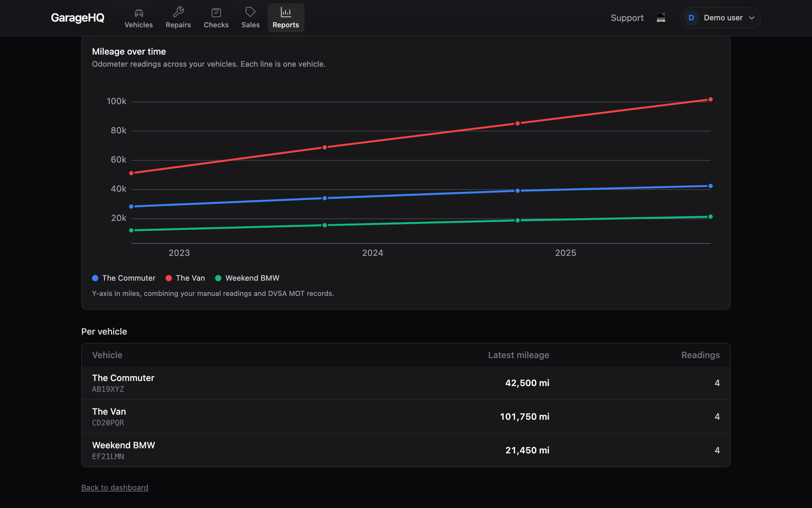The width and height of the screenshot is (812, 508).
Task: Open the Vehicles car icon
Action: click(x=139, y=13)
